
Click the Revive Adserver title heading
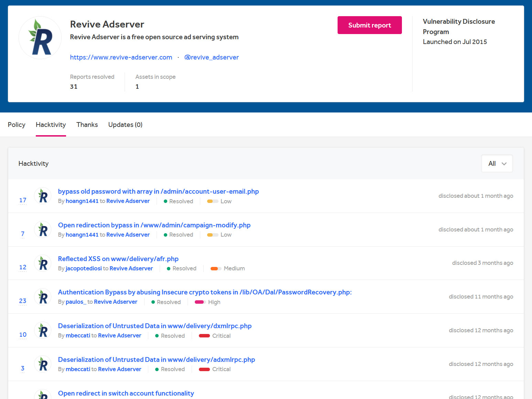click(x=107, y=24)
